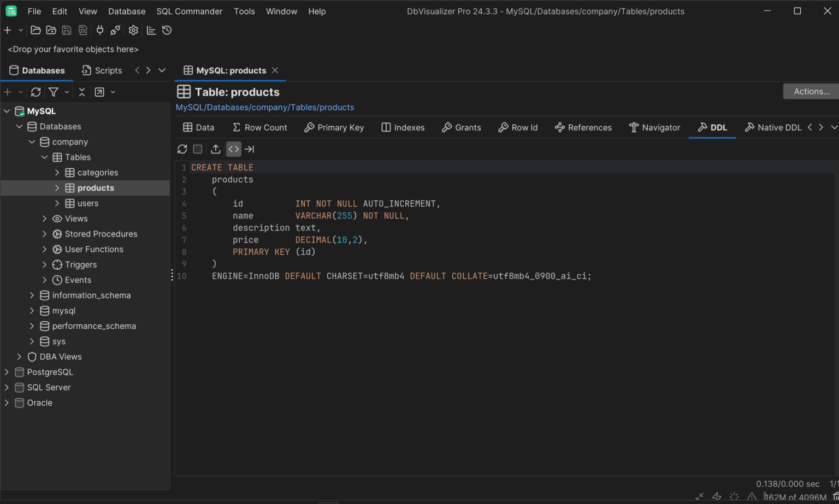Click the stop checkbox-style icon in DDL toolbar
Viewport: 839px width, 504px height.
(x=197, y=149)
